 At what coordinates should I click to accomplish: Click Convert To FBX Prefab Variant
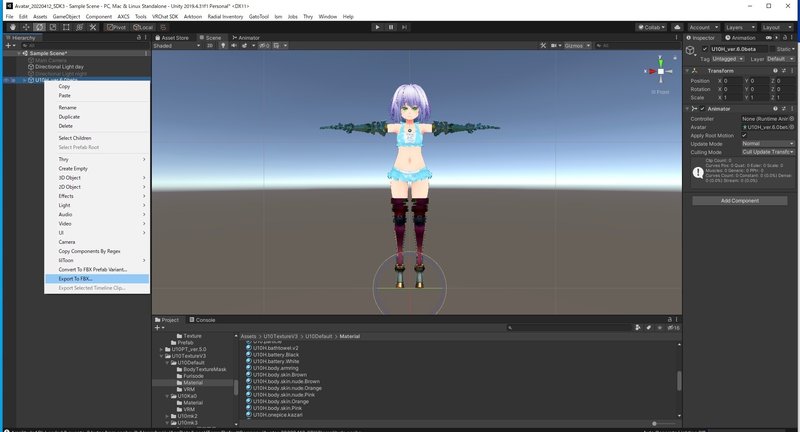(97, 269)
